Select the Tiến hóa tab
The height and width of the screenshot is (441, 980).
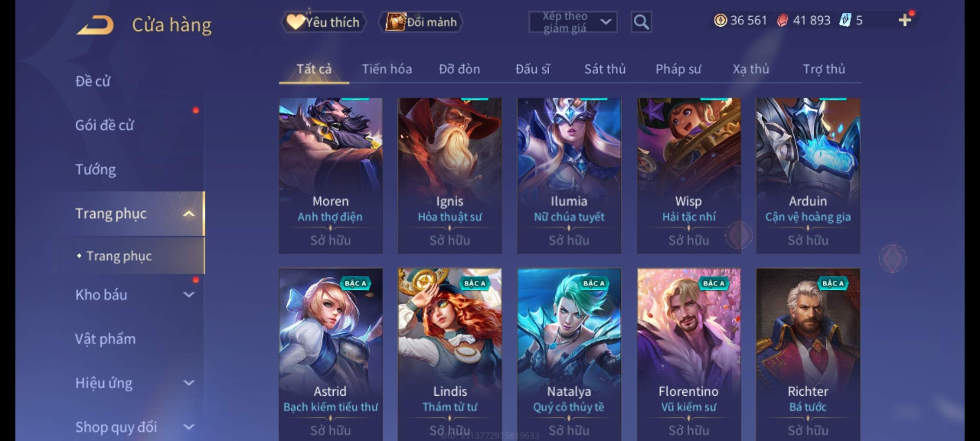click(387, 69)
